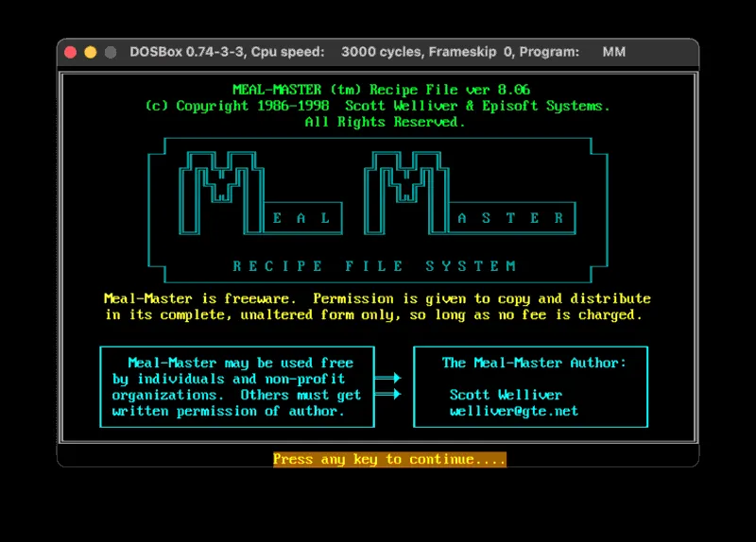Click 'Meal-Master is freeware.' sentence
Image resolution: width=756 pixels, height=542 pixels.
tap(199, 298)
